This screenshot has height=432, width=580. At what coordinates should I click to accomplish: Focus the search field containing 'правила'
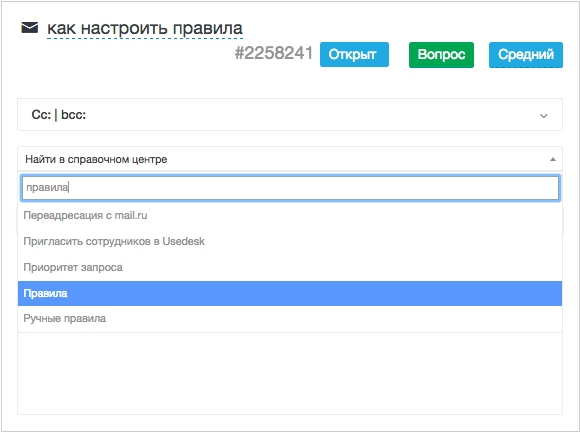290,188
